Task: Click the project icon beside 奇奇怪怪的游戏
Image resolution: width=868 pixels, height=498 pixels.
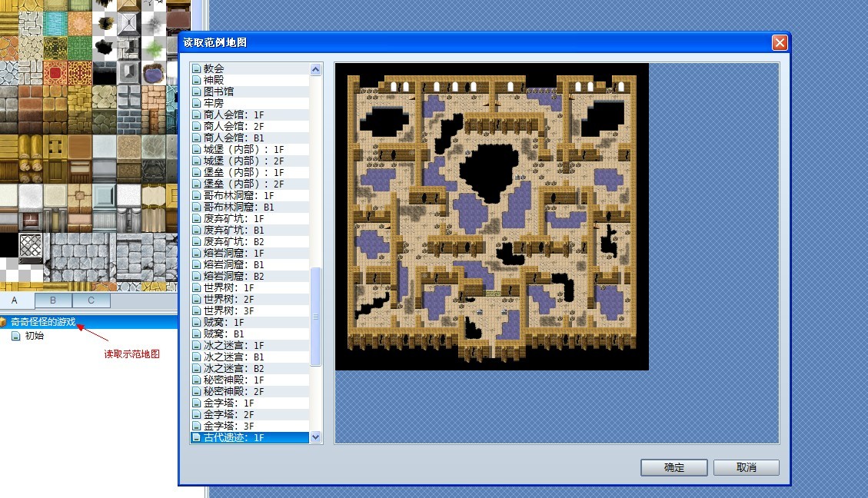Action: 3,321
